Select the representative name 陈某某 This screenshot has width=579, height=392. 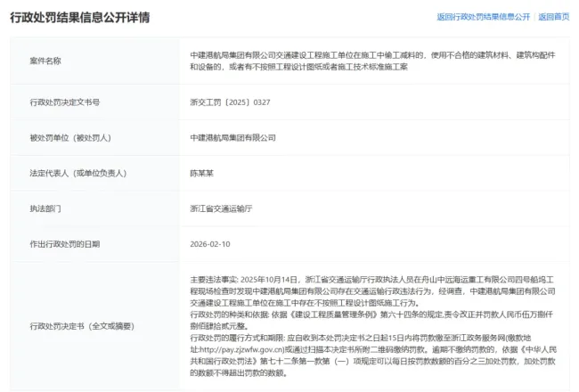(x=201, y=173)
